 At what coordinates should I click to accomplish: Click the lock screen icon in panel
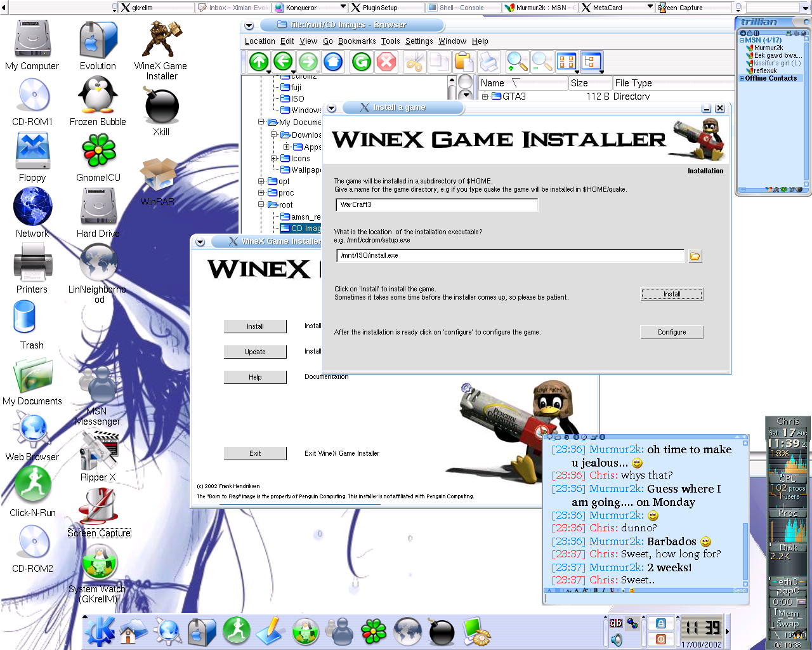(661, 623)
